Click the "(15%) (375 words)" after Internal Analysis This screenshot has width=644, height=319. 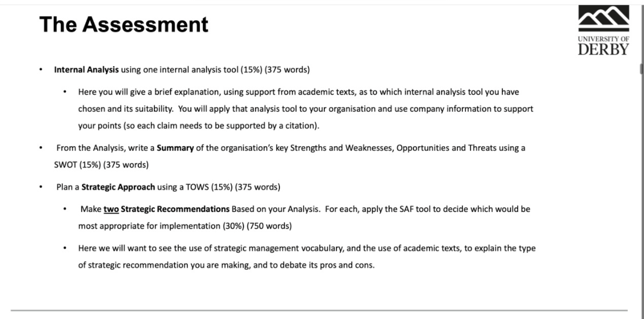[x=275, y=70]
